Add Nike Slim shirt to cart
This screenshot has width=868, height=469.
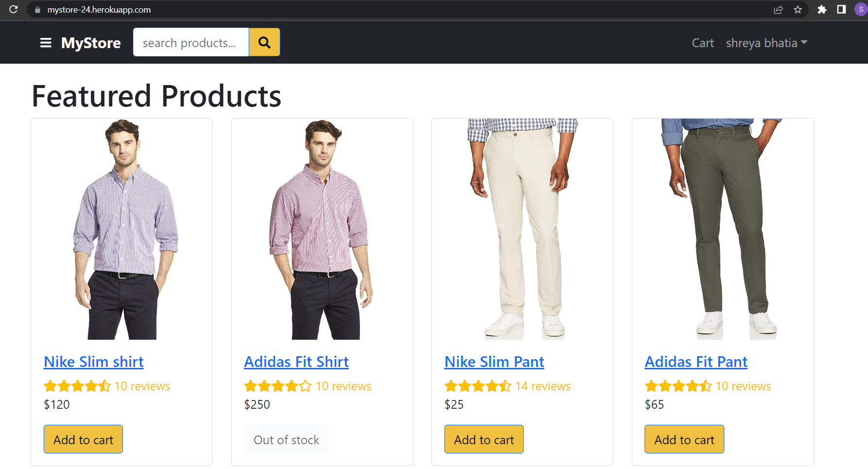[x=83, y=439]
